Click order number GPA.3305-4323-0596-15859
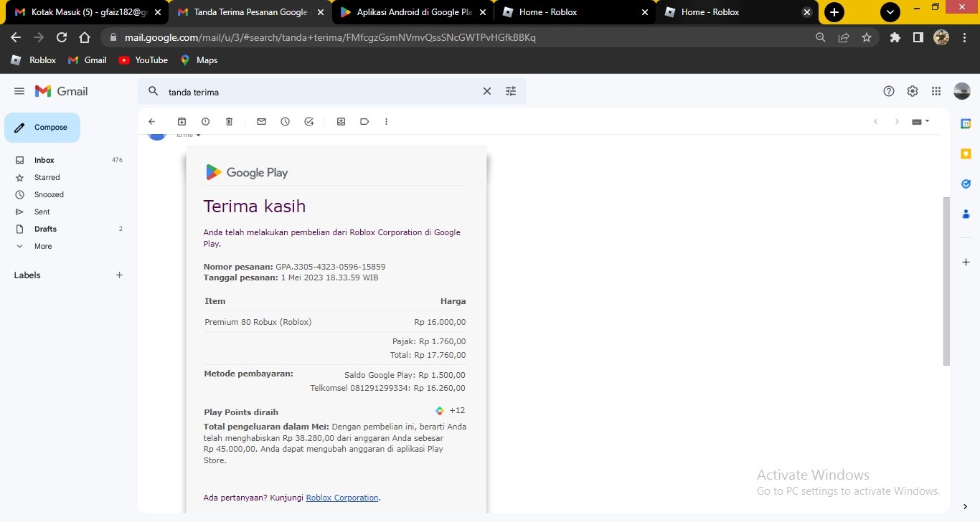 click(330, 267)
